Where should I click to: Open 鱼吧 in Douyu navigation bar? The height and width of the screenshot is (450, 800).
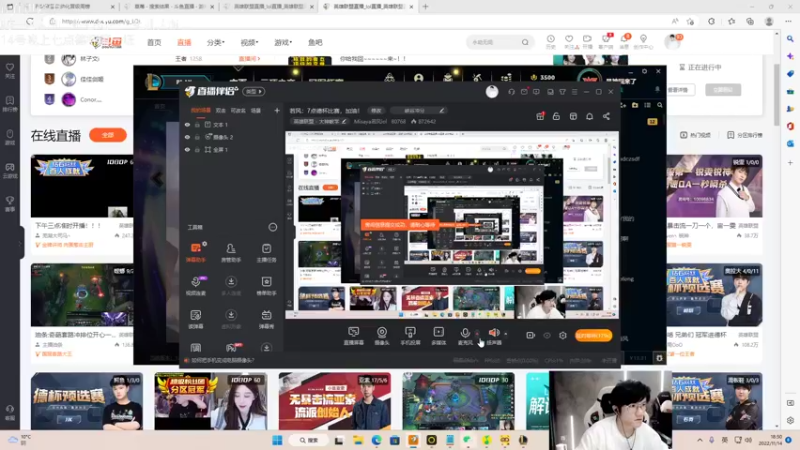click(315, 42)
